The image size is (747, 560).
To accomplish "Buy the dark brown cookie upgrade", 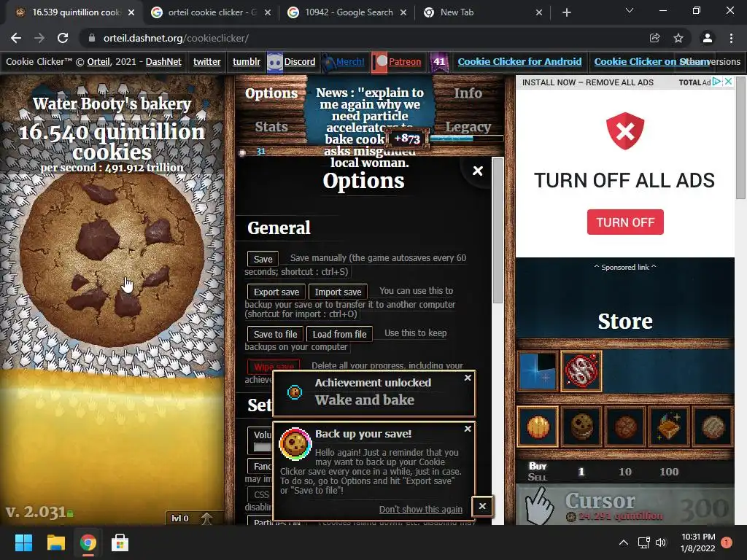I will coord(625,426).
